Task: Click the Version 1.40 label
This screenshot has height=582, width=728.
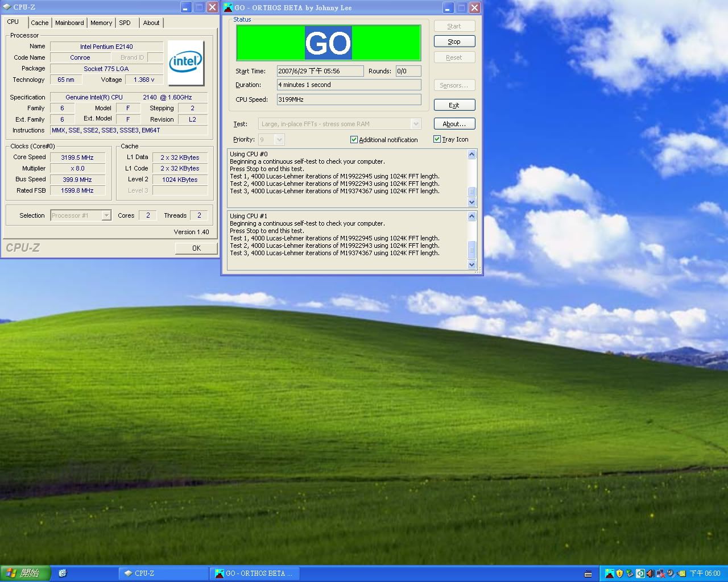Action: tap(191, 232)
